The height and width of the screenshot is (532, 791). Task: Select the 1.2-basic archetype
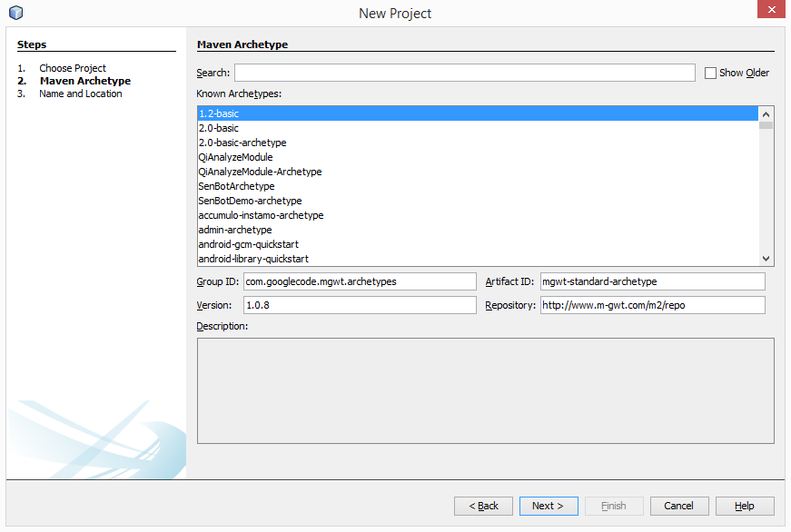[x=478, y=113]
